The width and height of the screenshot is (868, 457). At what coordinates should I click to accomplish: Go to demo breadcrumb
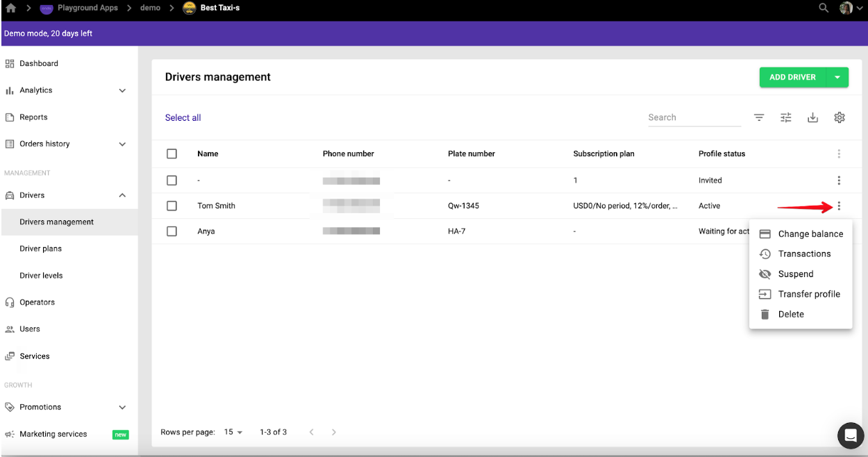click(x=150, y=8)
